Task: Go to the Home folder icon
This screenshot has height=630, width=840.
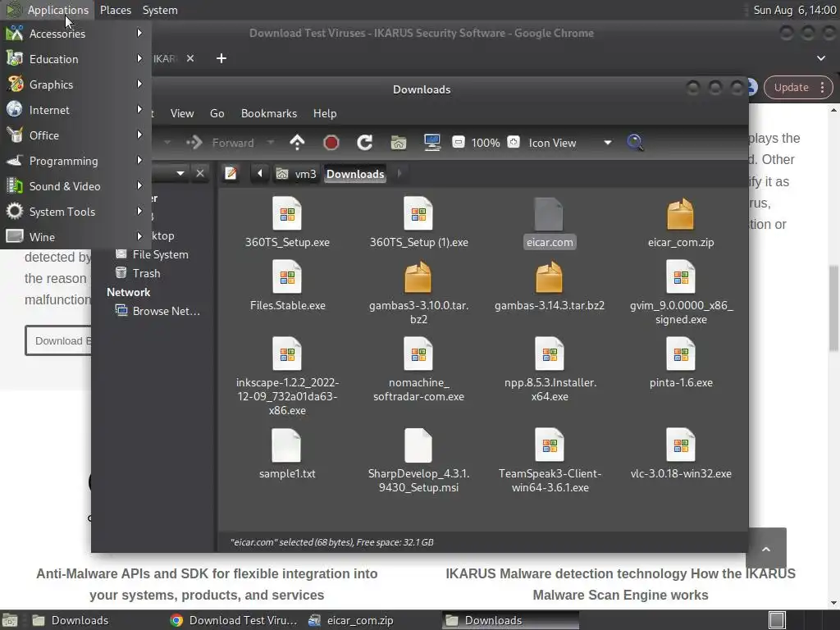Action: pos(398,143)
